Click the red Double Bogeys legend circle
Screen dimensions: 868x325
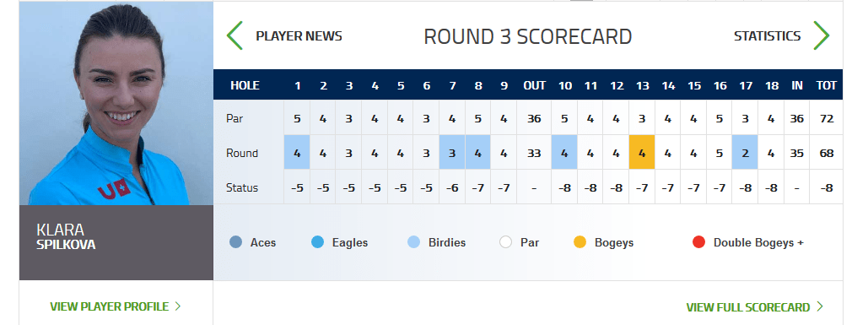[x=698, y=242]
